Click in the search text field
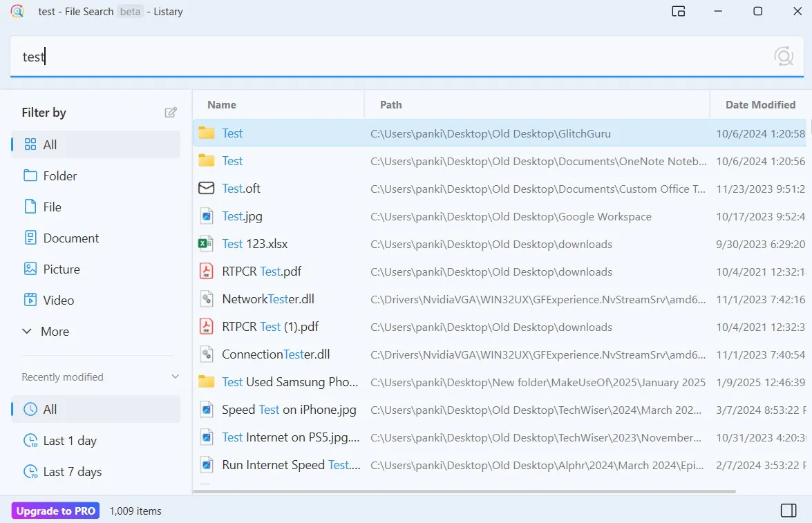The height and width of the screenshot is (523, 812). coord(387,57)
